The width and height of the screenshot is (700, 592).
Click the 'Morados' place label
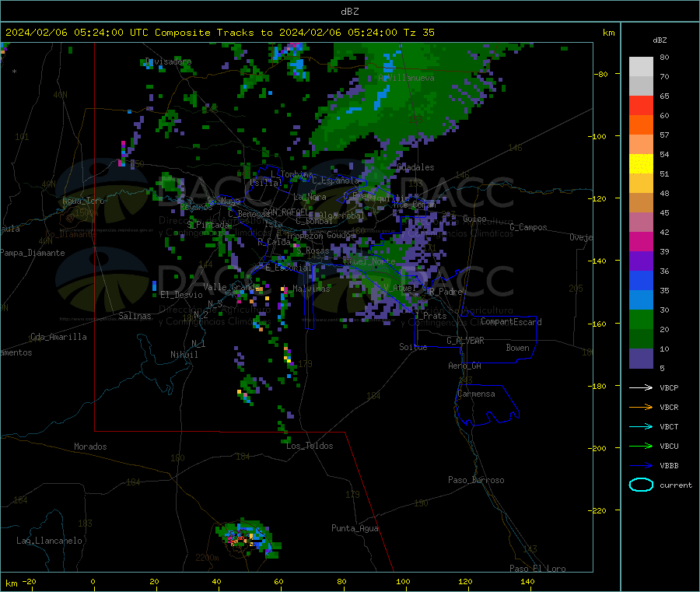pos(90,447)
